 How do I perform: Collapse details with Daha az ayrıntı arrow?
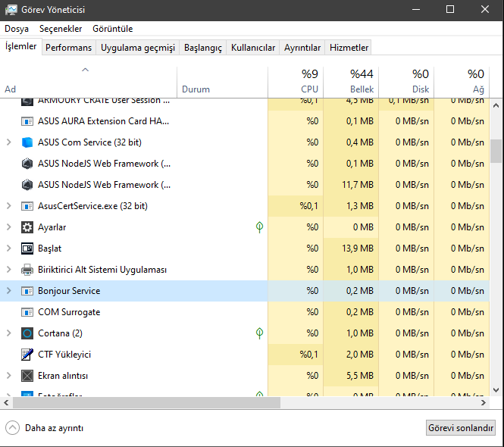click(x=12, y=427)
